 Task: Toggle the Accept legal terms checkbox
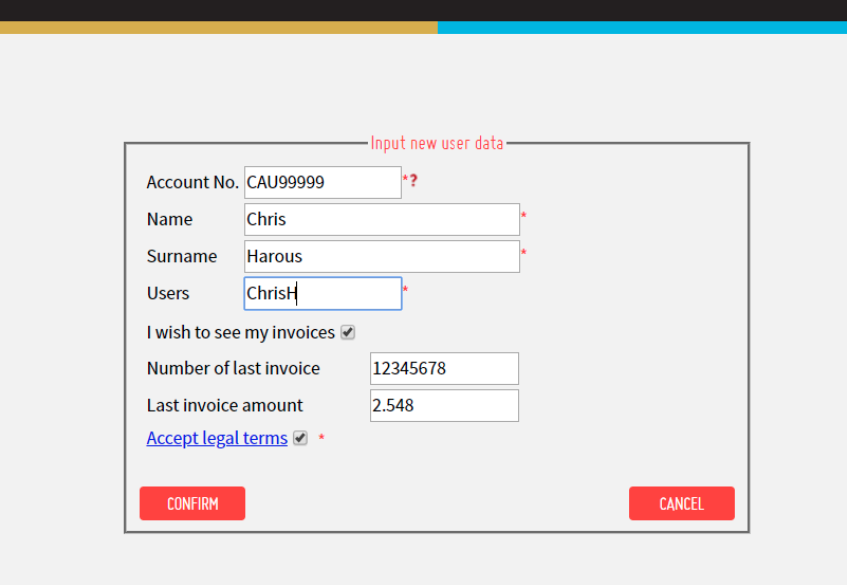300,438
